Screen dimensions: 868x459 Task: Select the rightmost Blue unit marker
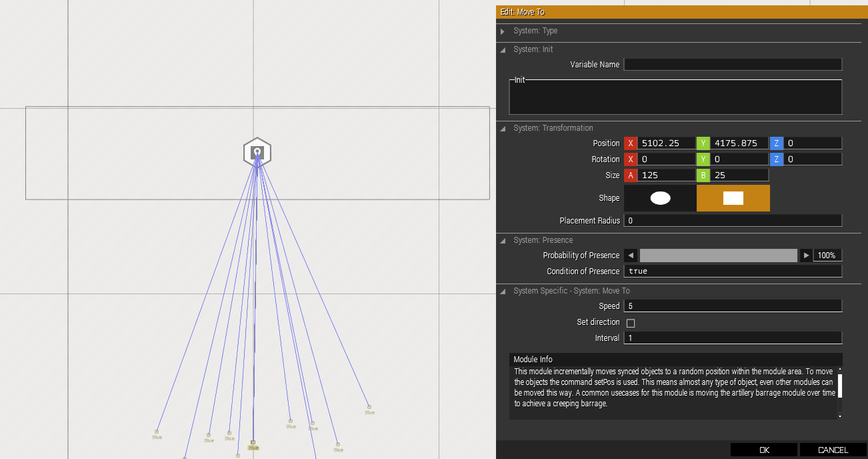click(x=369, y=407)
